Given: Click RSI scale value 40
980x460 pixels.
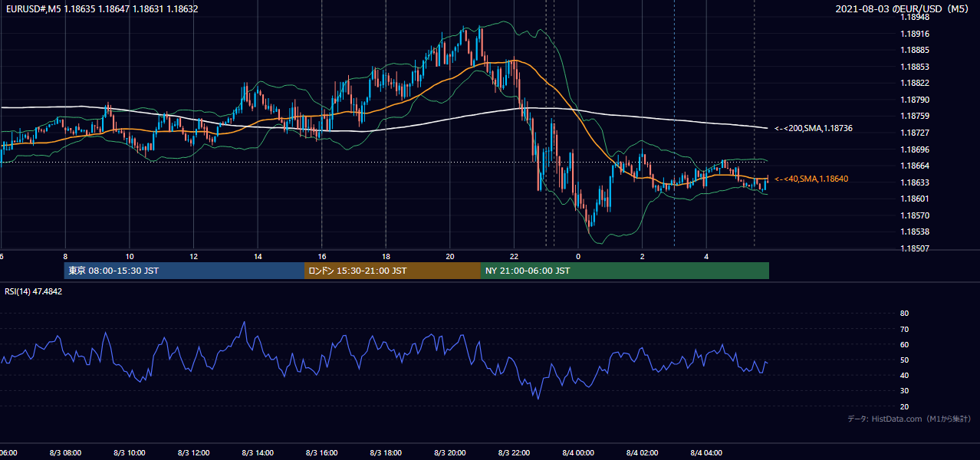Looking at the screenshot, I should pyautogui.click(x=904, y=375).
